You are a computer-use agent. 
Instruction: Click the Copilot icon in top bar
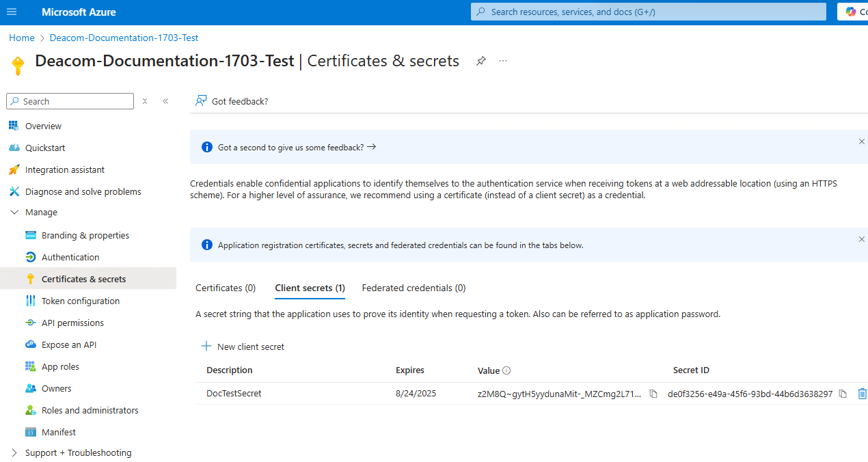(851, 12)
